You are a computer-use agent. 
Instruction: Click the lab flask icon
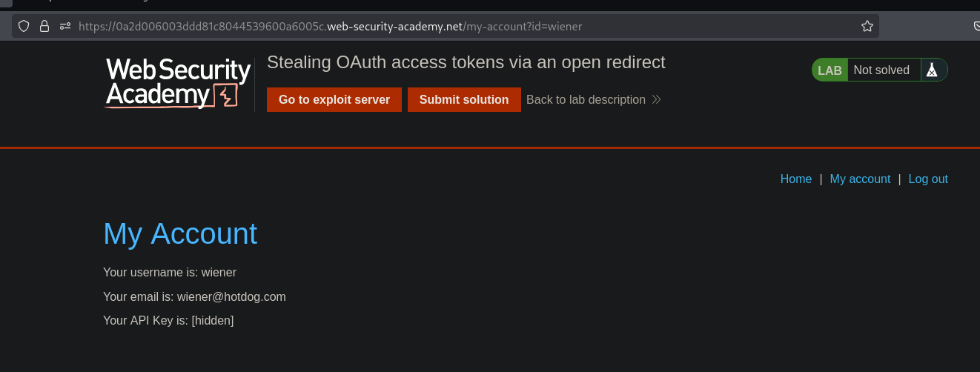(933, 70)
